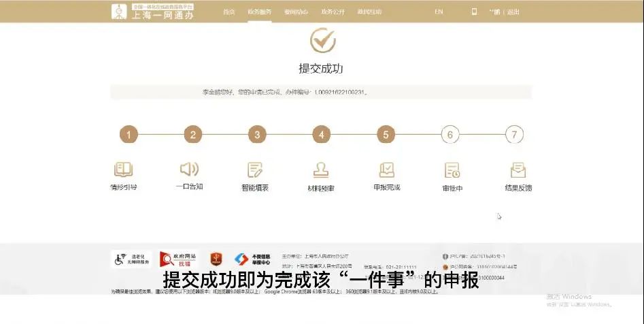Click the 政府网站找错 badge

(179, 259)
